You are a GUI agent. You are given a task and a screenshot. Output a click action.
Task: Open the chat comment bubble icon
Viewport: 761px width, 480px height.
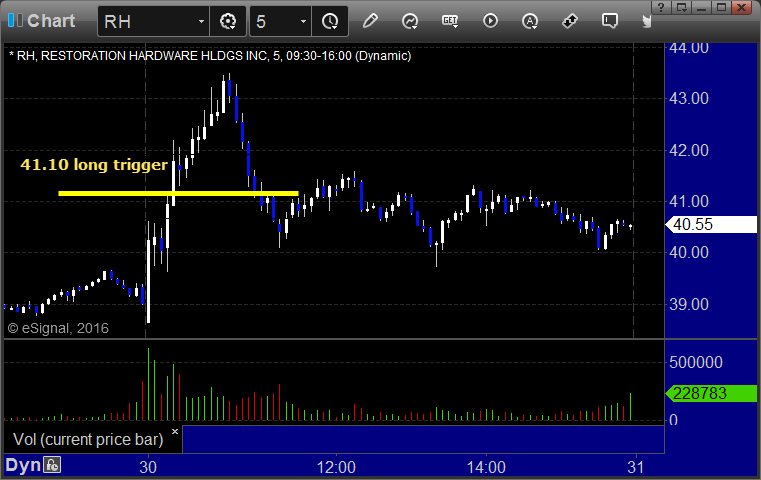(610, 21)
